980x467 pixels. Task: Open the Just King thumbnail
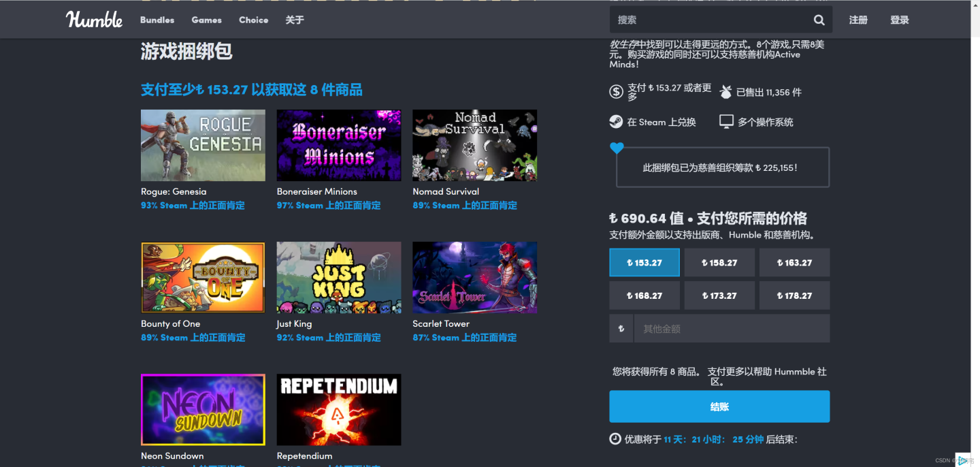tap(339, 278)
